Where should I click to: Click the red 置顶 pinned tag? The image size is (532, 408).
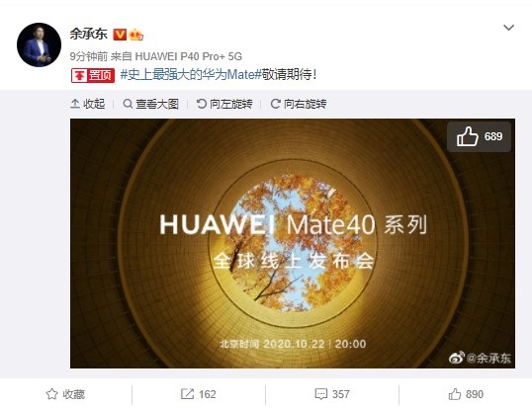[93, 75]
